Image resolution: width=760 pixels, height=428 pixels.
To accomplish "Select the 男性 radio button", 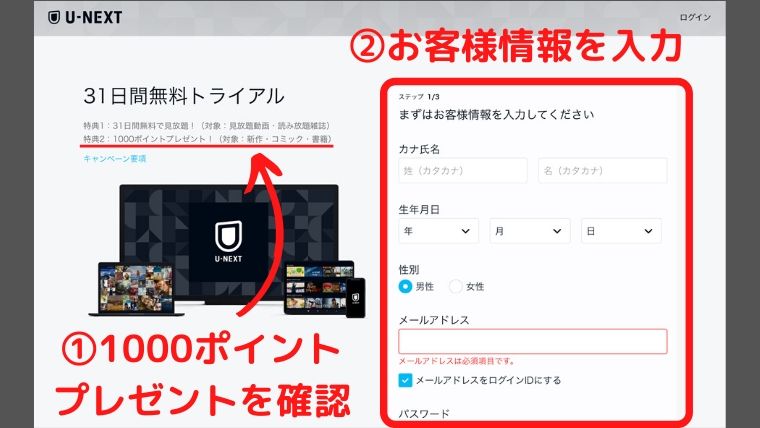I will click(x=405, y=286).
